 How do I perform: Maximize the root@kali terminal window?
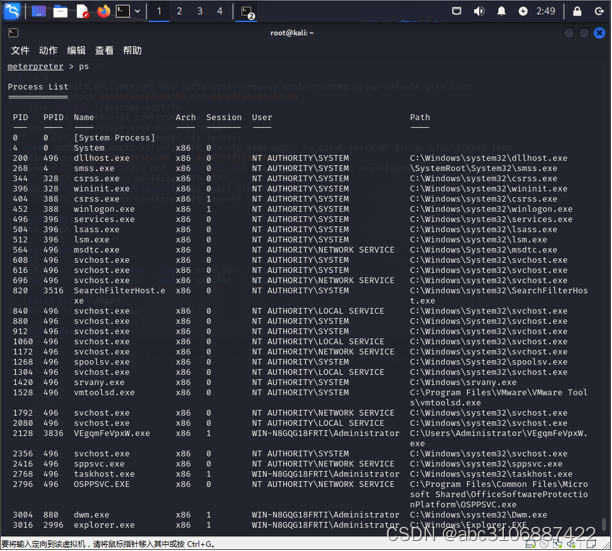pyautogui.click(x=584, y=33)
